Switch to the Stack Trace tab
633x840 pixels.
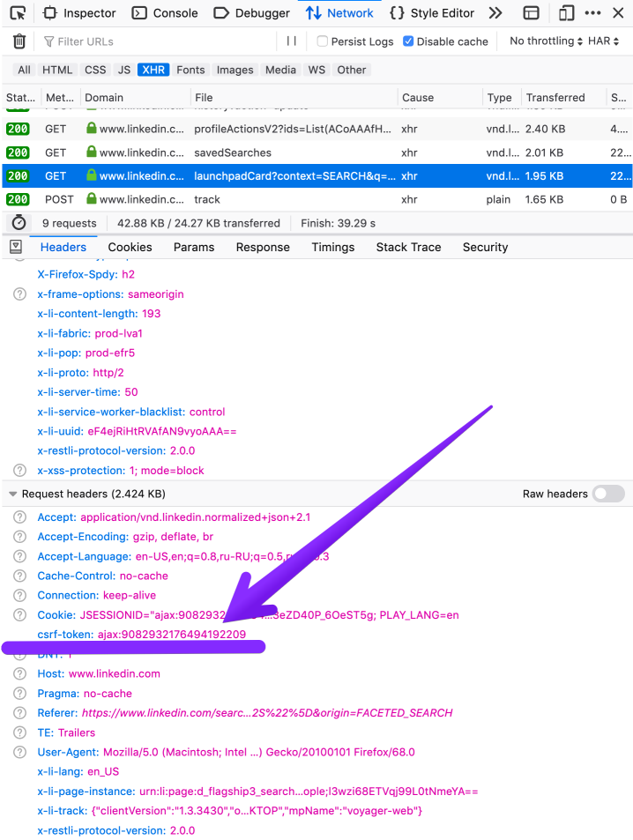[x=409, y=247]
